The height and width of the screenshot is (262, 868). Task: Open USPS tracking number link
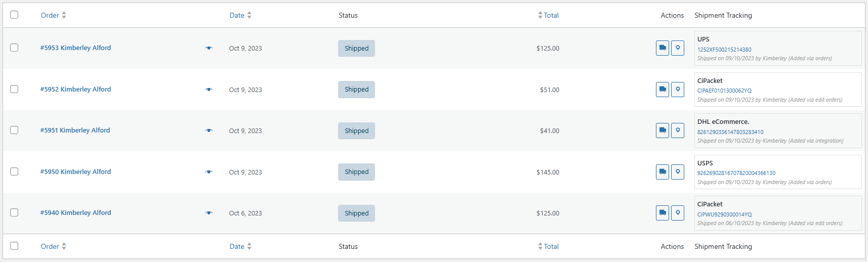[736, 173]
